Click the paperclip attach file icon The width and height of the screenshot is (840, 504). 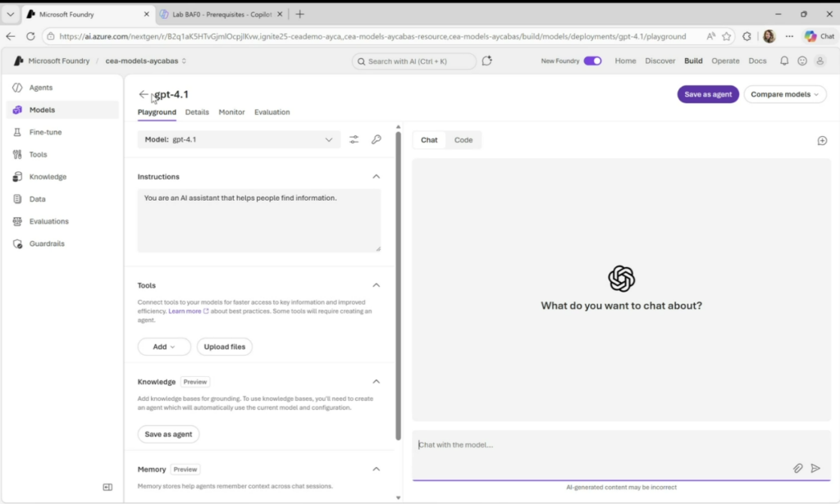point(797,468)
